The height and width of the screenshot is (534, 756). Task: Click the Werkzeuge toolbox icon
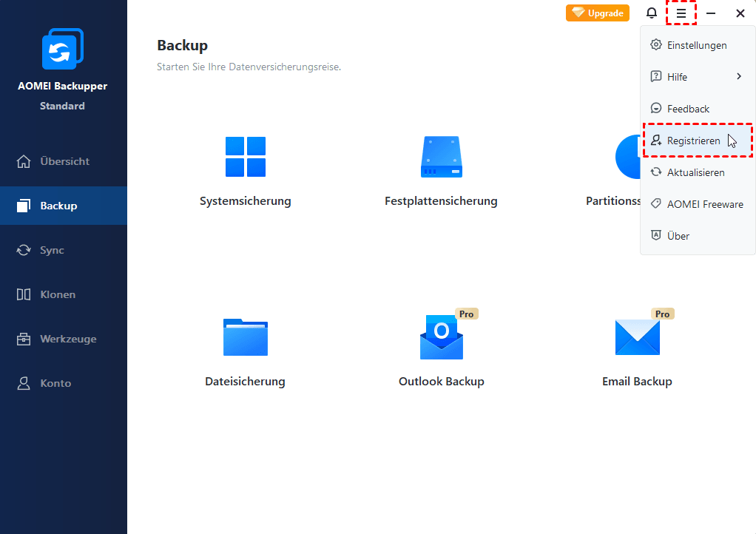[x=24, y=339]
